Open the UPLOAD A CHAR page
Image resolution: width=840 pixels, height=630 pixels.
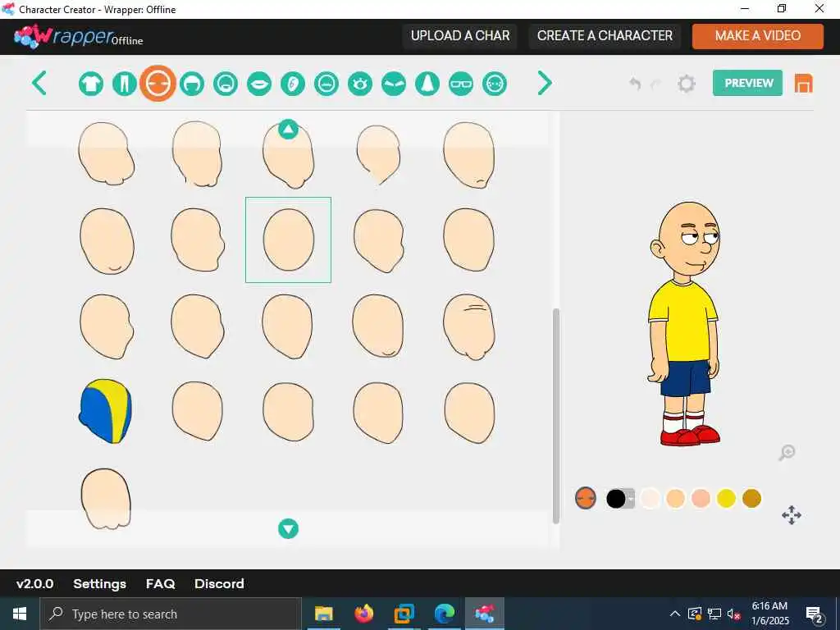[460, 36]
